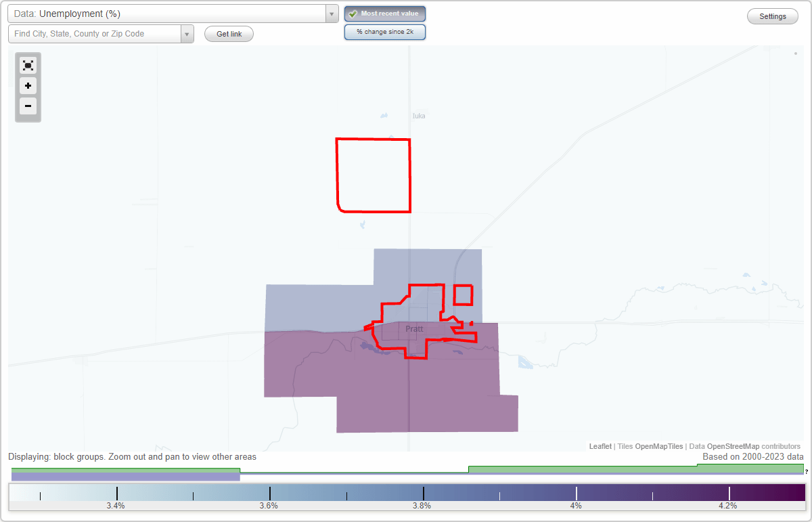The image size is (812, 522).
Task: Open the Leaflet attribution link
Action: pos(600,446)
